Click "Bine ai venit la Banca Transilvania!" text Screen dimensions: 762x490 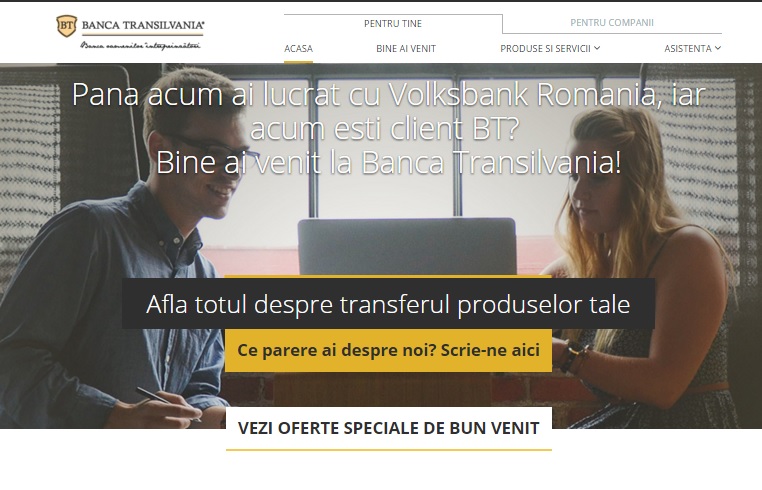(388, 162)
